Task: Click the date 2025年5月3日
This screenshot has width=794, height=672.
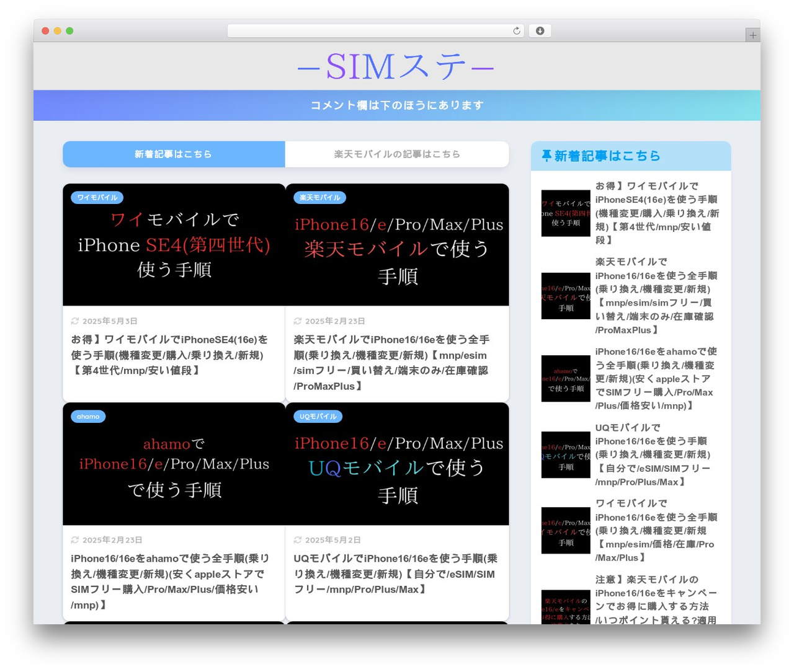Action: pos(110,321)
